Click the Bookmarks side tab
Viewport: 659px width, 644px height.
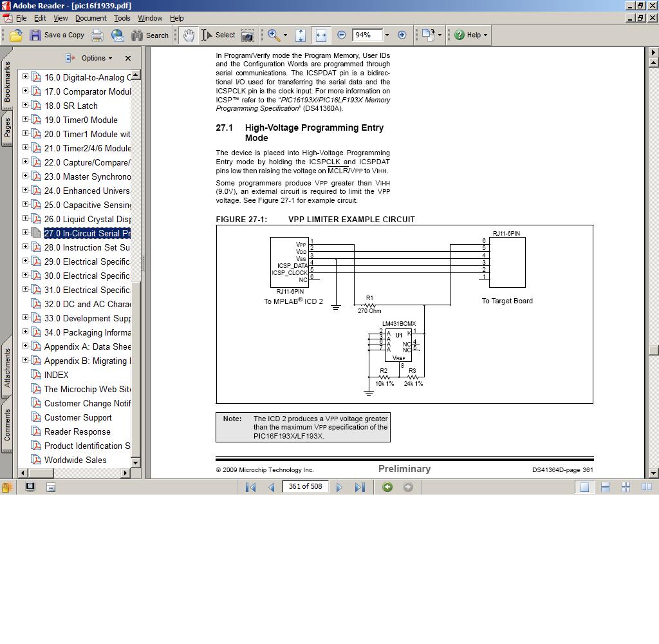(6, 80)
